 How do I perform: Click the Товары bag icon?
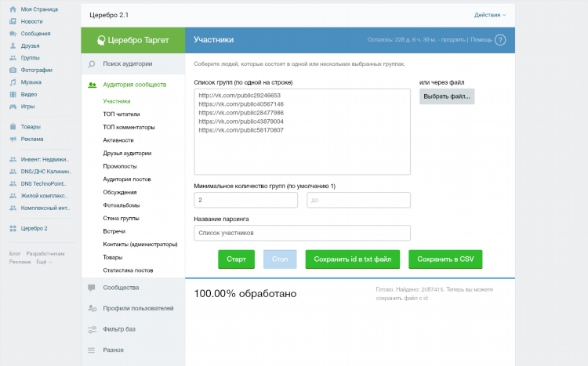pos(13,127)
